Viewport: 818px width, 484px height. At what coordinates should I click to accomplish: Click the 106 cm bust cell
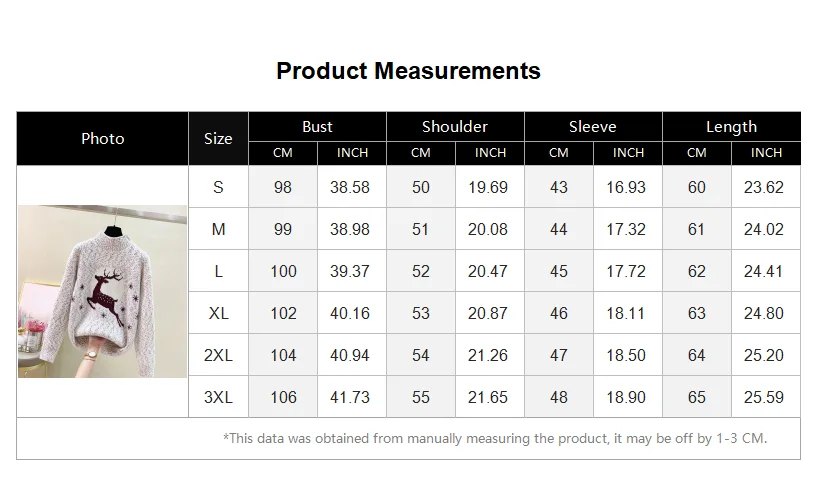pos(283,397)
